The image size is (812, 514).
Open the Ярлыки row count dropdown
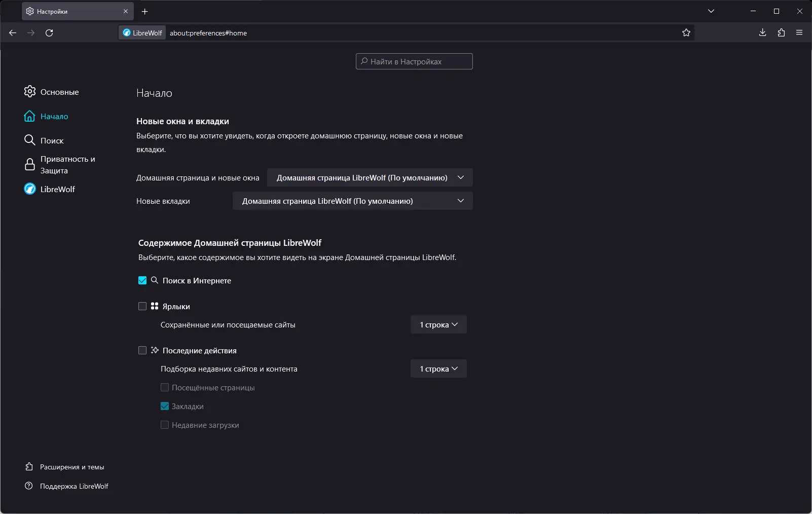[x=438, y=325]
